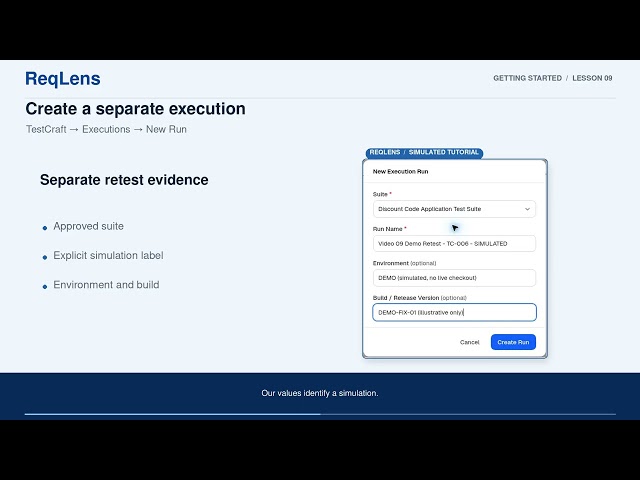The width and height of the screenshot is (640, 480).
Task: Click the Run Name input field
Action: [x=454, y=244]
